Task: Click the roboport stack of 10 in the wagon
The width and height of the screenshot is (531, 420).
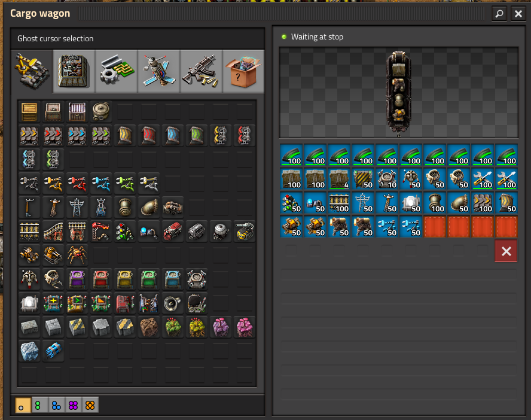Action: point(387,179)
